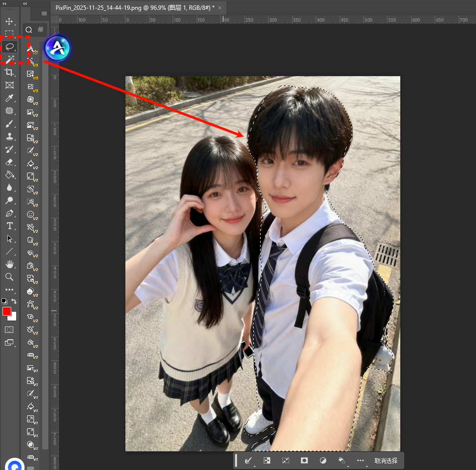The image size is (476, 470).
Task: Click the 取消选择 deselect button
Action: point(386,461)
